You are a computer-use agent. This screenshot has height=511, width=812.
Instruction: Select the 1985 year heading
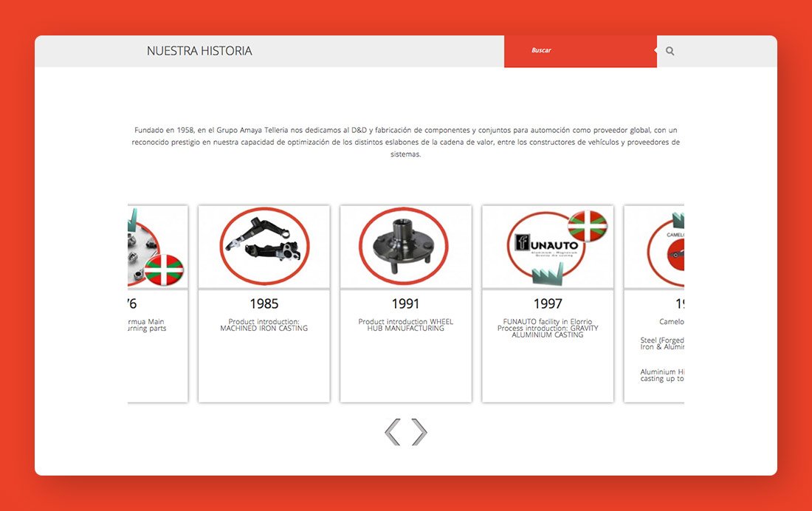[x=264, y=303]
